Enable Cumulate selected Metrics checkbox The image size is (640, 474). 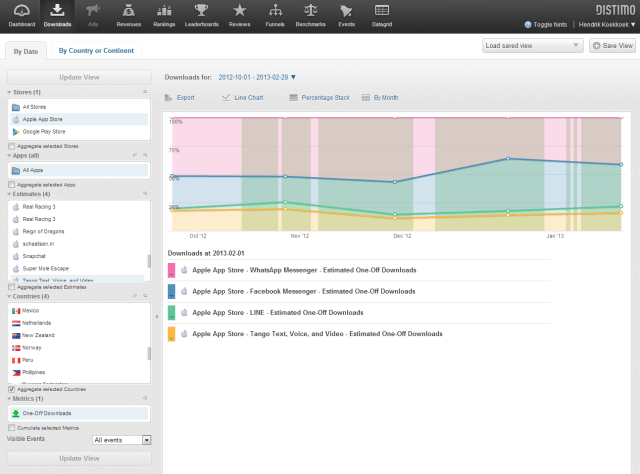pyautogui.click(x=11, y=428)
